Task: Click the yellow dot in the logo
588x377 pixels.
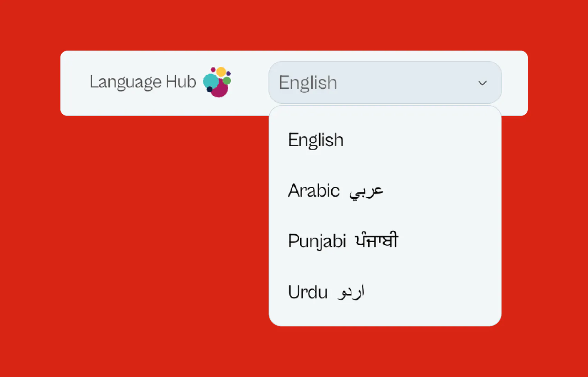Action: point(221,72)
